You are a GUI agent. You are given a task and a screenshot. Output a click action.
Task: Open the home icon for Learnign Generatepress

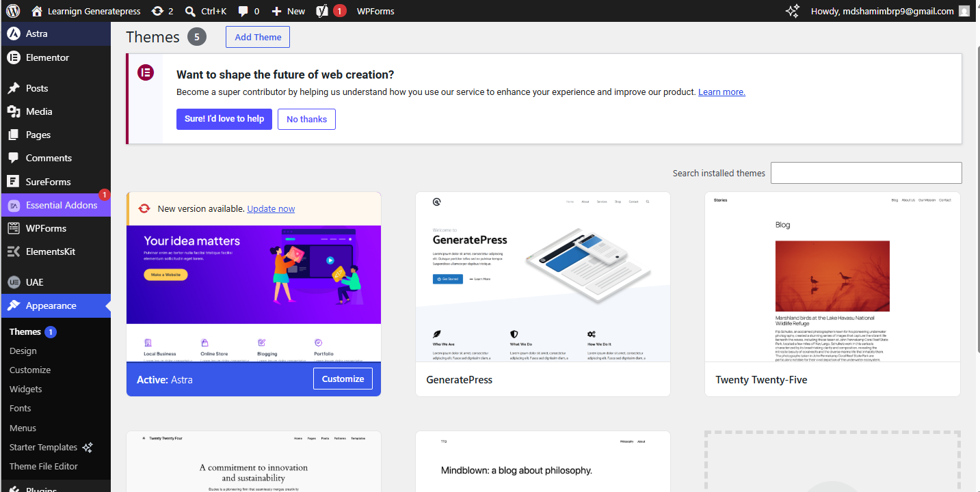click(x=37, y=11)
